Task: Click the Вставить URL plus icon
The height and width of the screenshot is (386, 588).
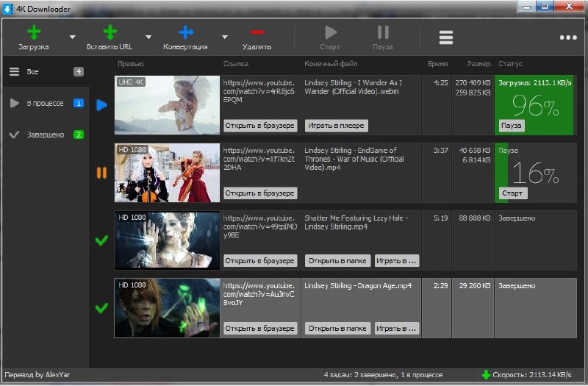Action: 110,32
